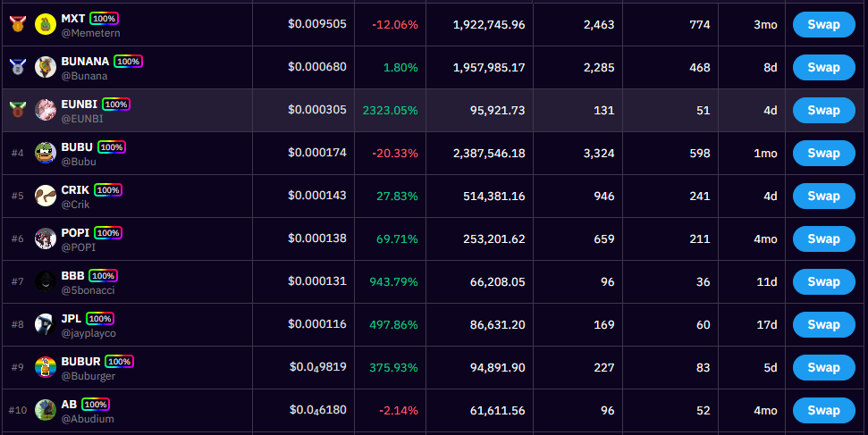Visit the @jayplayco creator profile
This screenshot has width=868, height=435.
(88, 333)
